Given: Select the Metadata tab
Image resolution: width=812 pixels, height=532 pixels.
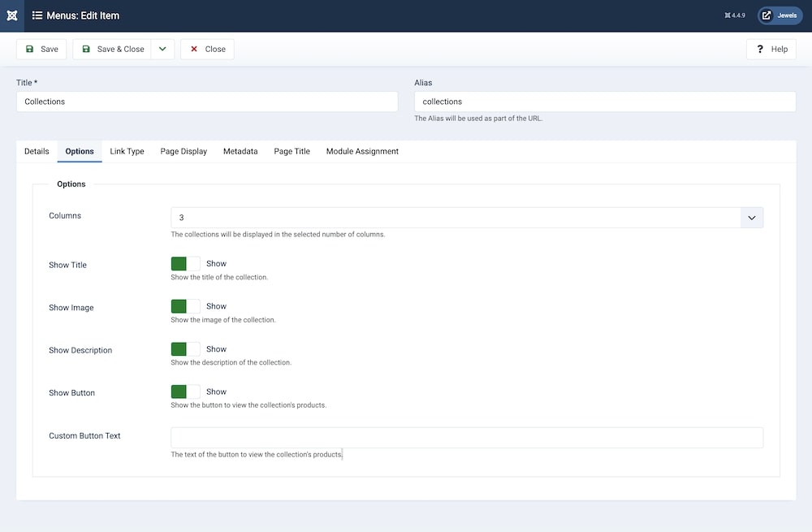Looking at the screenshot, I should click(240, 151).
